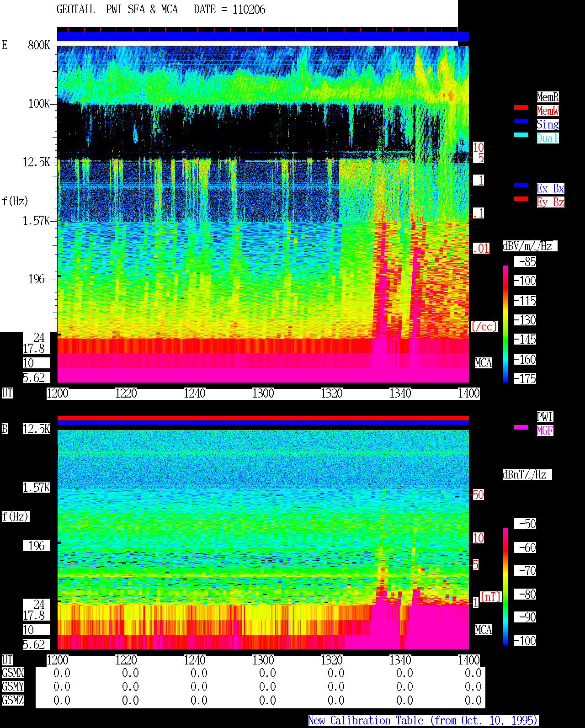The image size is (585, 728).
Task: Select the MemW legend label
Action: tap(548, 111)
